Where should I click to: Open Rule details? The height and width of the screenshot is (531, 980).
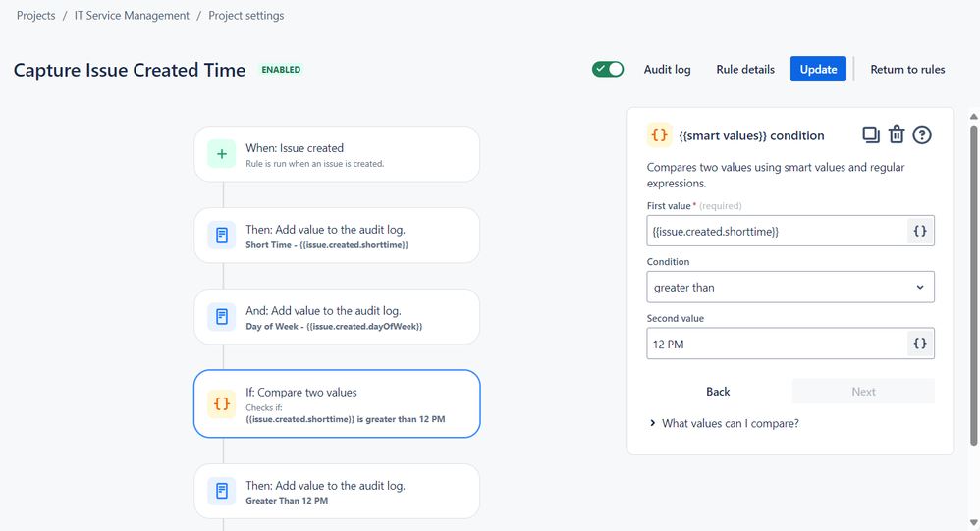pos(745,70)
